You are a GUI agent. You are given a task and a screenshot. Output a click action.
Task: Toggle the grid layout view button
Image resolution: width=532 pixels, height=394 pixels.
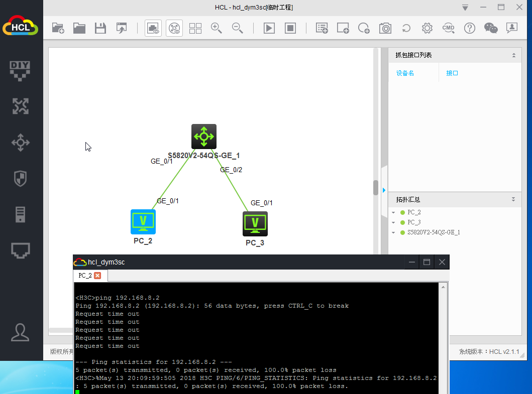pyautogui.click(x=195, y=28)
